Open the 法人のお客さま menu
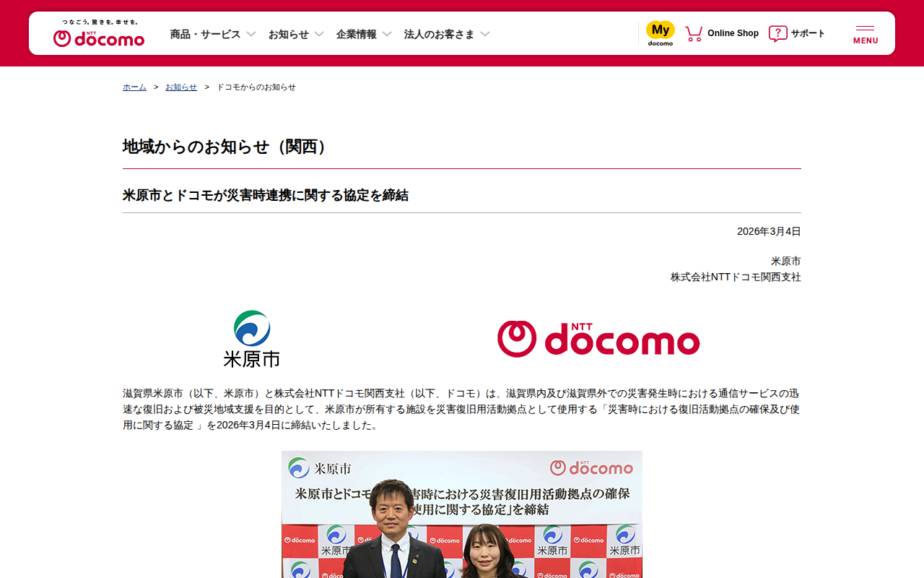Viewport: 924px width, 578px height. pyautogui.click(x=440, y=34)
